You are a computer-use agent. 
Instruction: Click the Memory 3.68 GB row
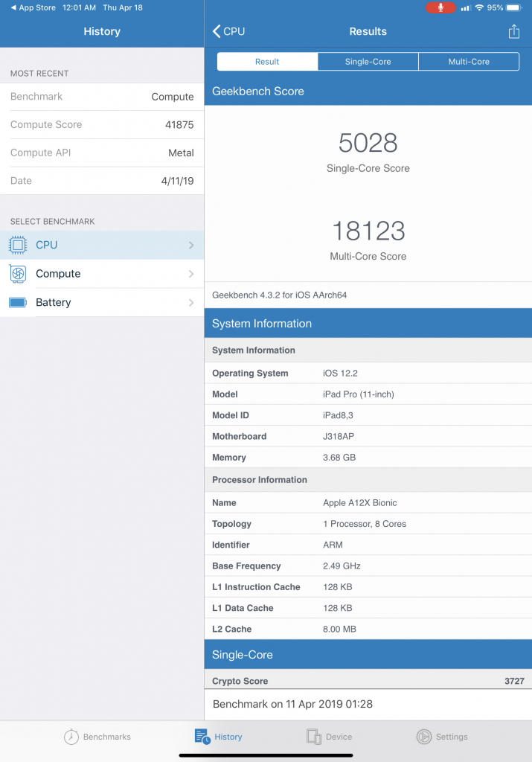click(x=368, y=458)
